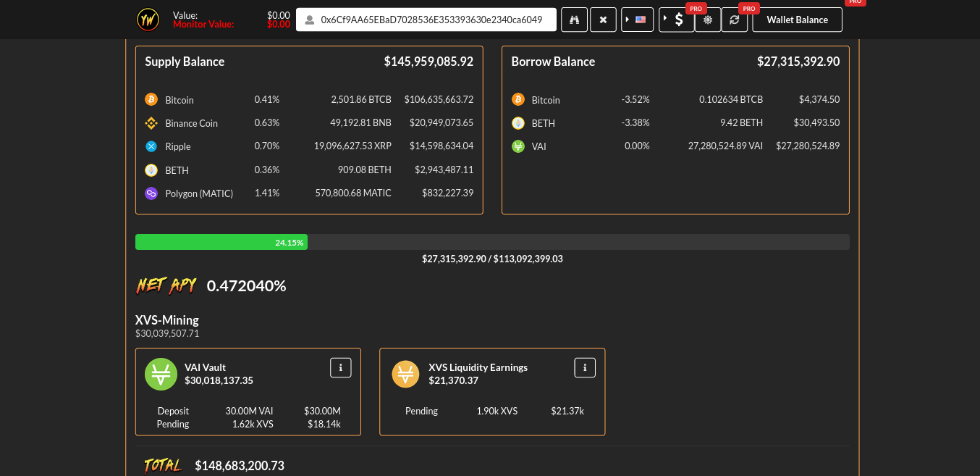
Task: Click the 1.62k XVS pending amount
Action: pos(253,424)
